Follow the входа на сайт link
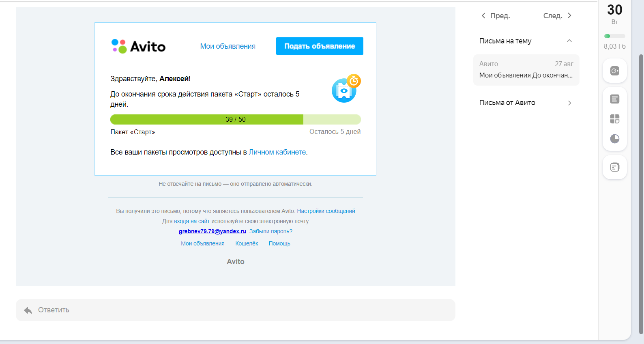644x344 pixels. pos(192,221)
